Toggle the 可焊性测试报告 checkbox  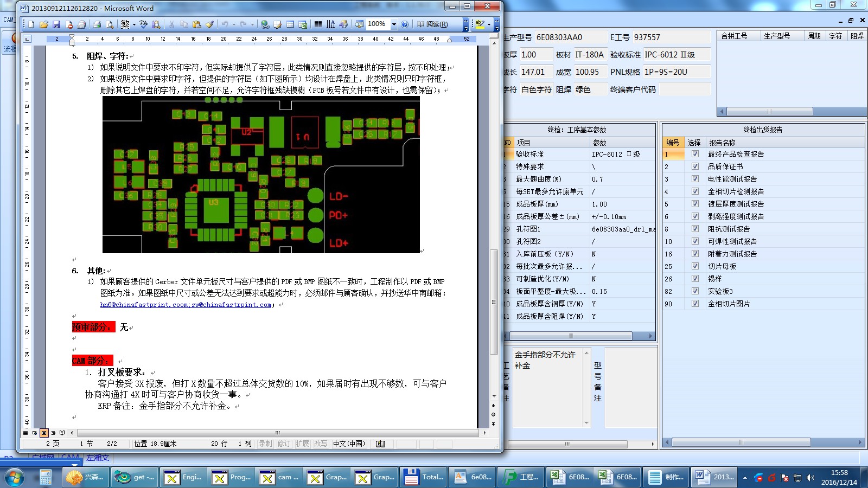click(x=695, y=241)
